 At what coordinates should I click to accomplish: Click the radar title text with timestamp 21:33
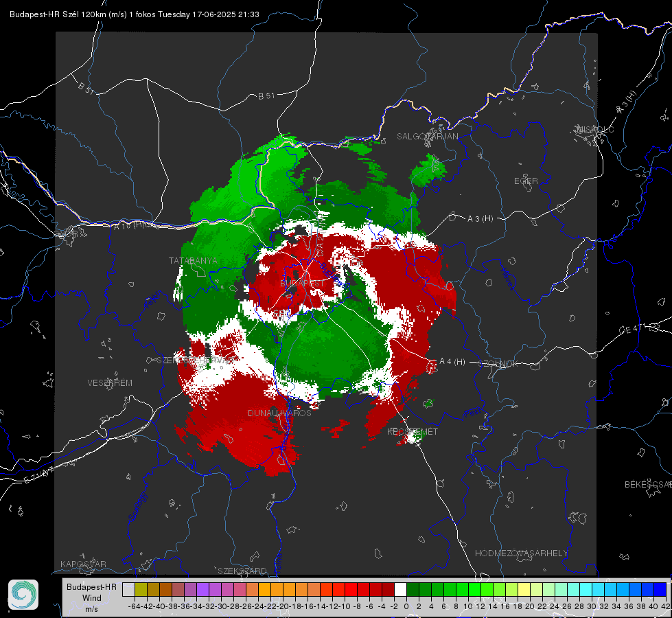[x=134, y=14]
